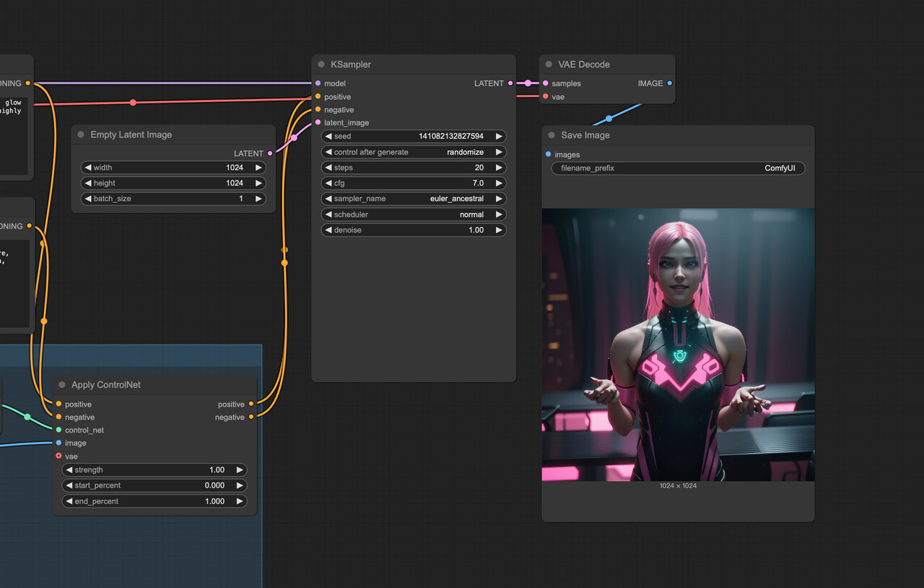
Task: Toggle collapse dot on Save Image node
Action: (552, 135)
